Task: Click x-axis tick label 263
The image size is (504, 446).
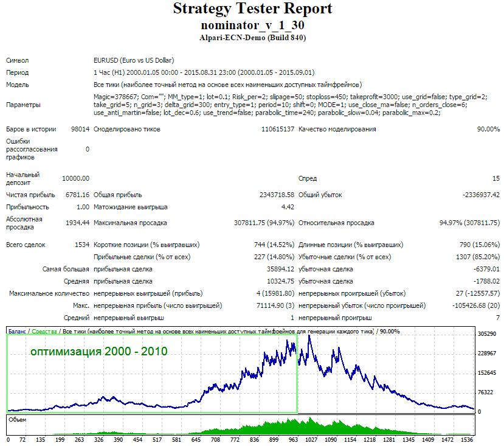Action: pos(79,440)
